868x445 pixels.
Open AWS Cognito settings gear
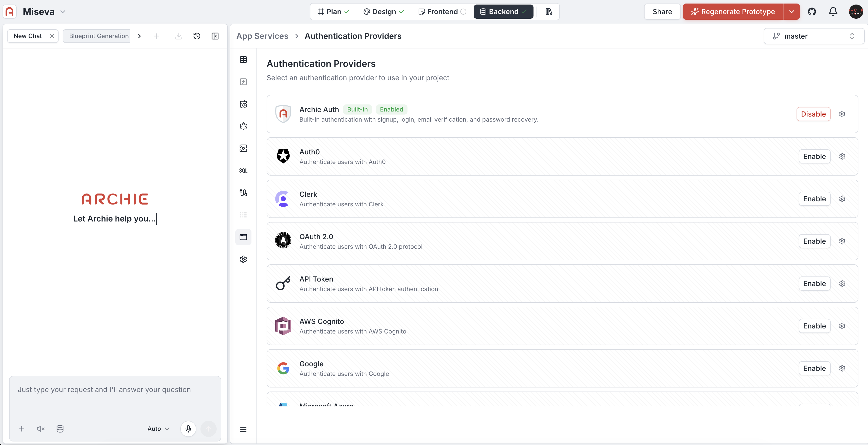click(842, 326)
